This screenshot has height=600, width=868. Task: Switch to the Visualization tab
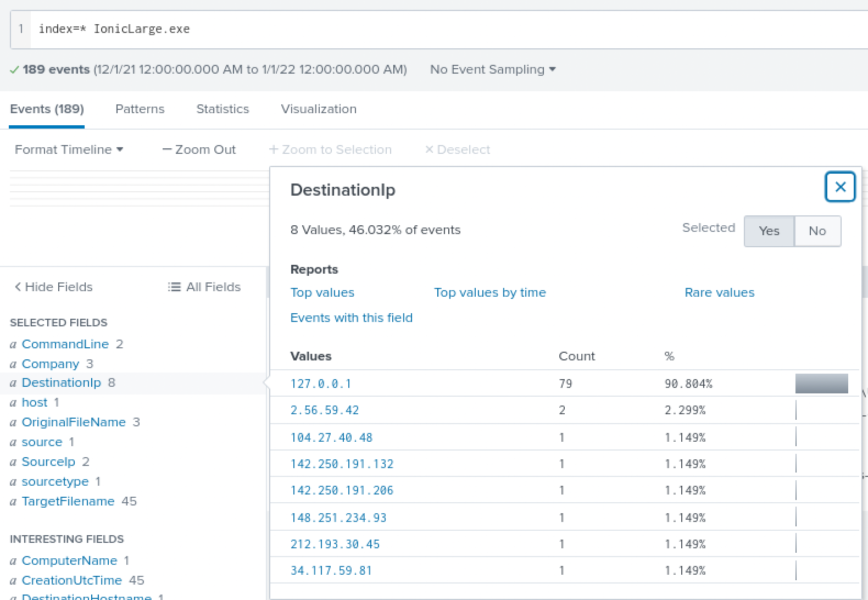tap(319, 109)
